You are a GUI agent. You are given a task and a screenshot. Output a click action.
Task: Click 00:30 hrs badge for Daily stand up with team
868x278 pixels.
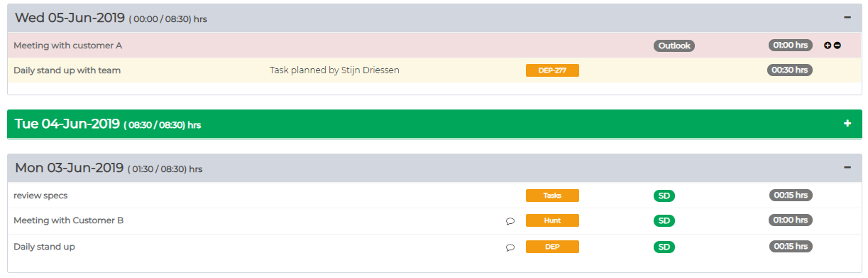(791, 70)
